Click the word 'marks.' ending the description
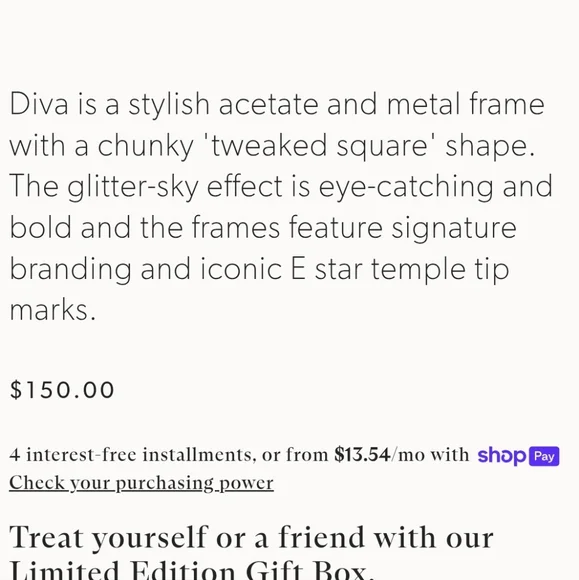 (53, 310)
